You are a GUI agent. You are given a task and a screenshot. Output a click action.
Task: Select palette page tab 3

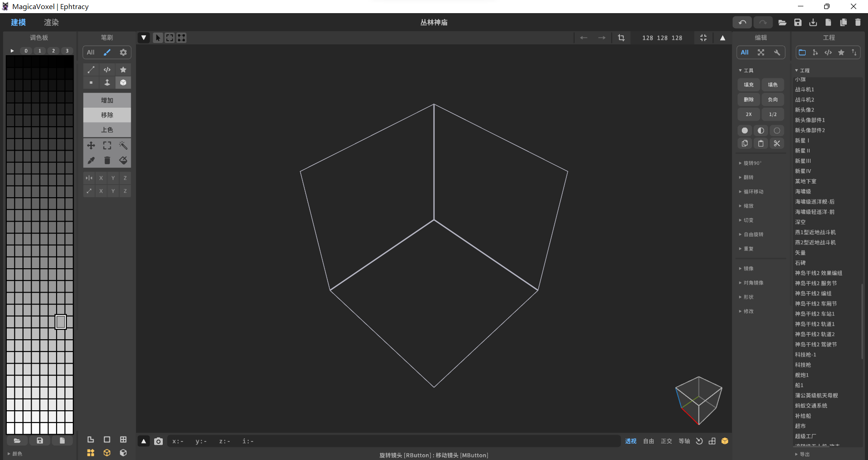67,51
